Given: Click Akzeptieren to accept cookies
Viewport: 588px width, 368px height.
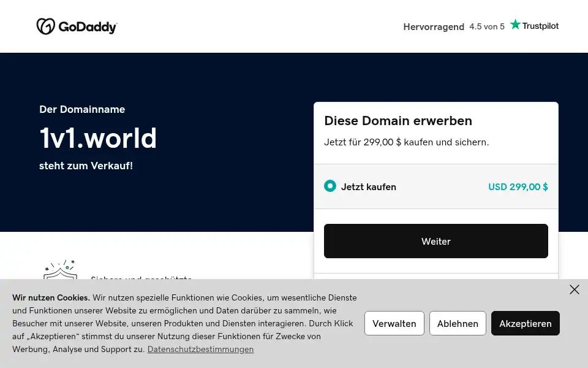Looking at the screenshot, I should pos(525,323).
